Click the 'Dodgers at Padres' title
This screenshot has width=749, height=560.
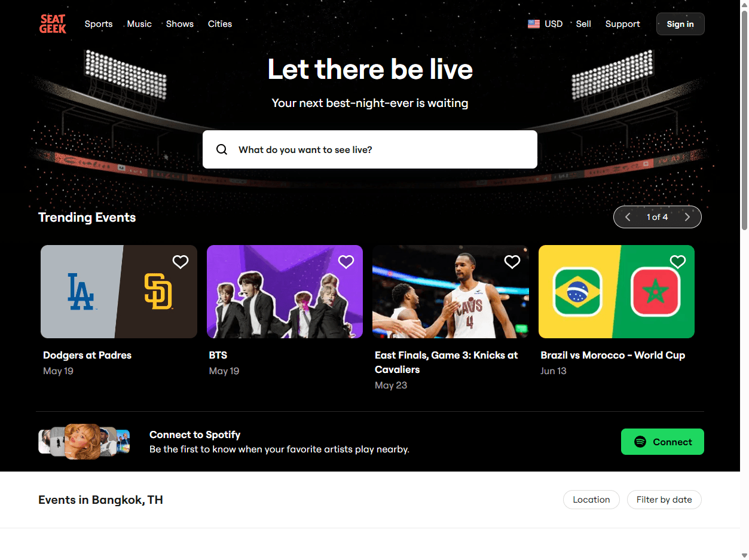(x=87, y=355)
